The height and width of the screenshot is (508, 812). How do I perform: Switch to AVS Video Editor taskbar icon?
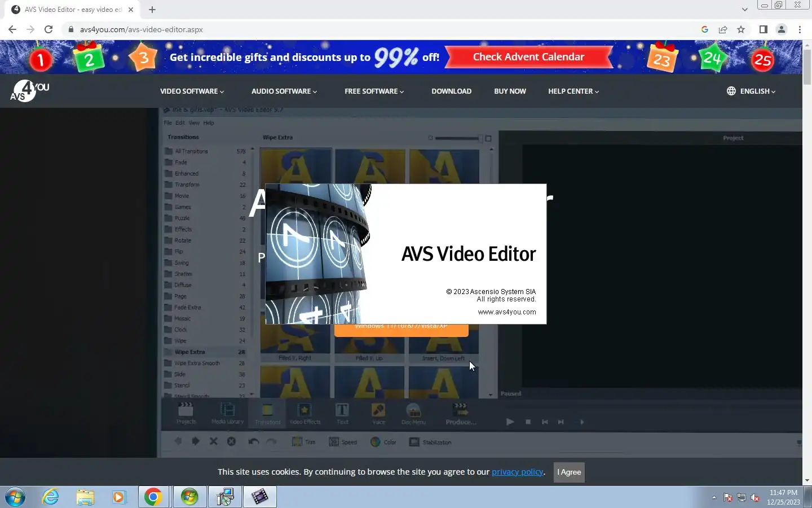pyautogui.click(x=260, y=497)
